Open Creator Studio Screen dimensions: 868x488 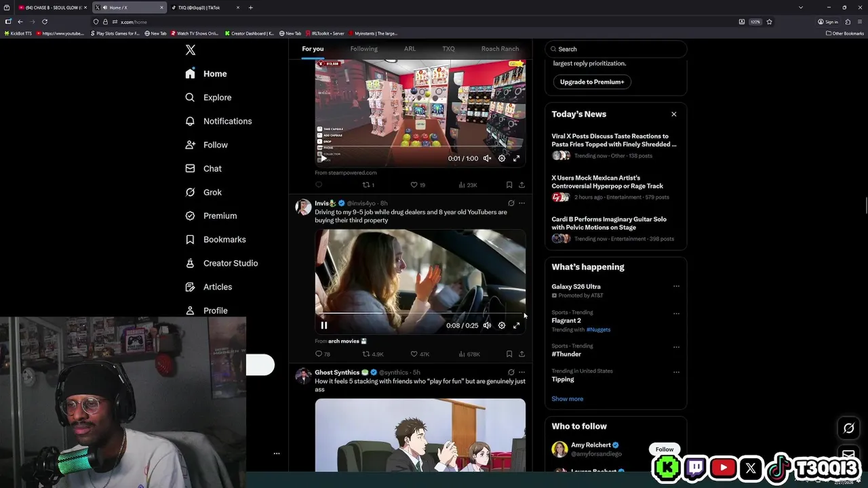pos(221,264)
